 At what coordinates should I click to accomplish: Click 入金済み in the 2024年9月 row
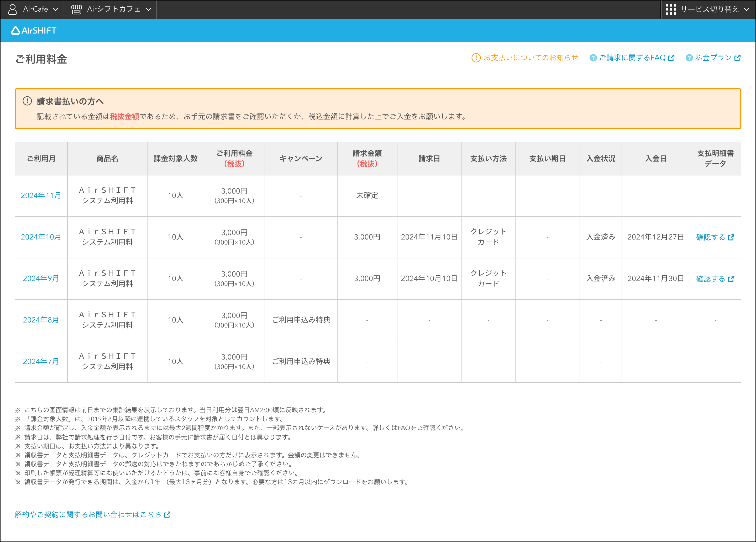601,279
